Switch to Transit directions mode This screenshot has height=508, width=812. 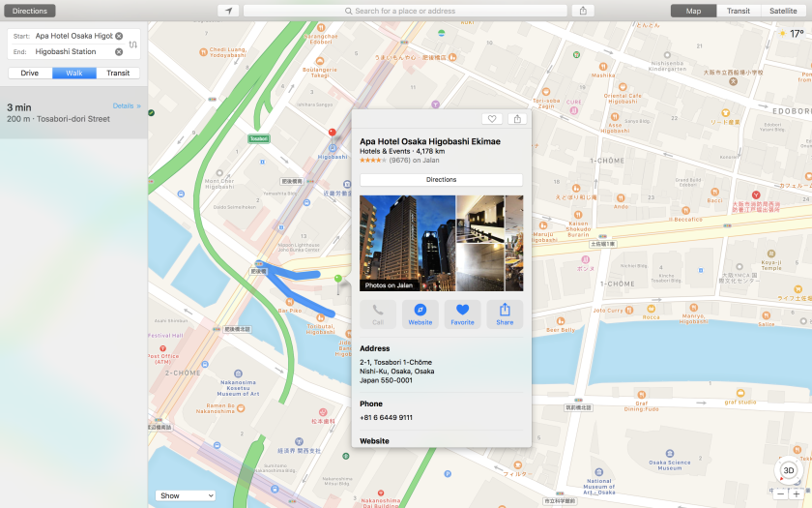coord(118,74)
